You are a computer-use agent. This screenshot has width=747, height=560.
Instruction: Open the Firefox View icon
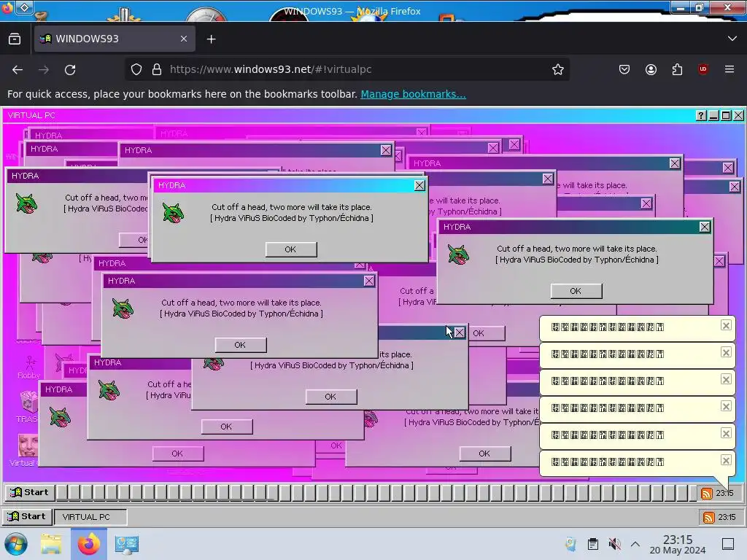click(15, 39)
